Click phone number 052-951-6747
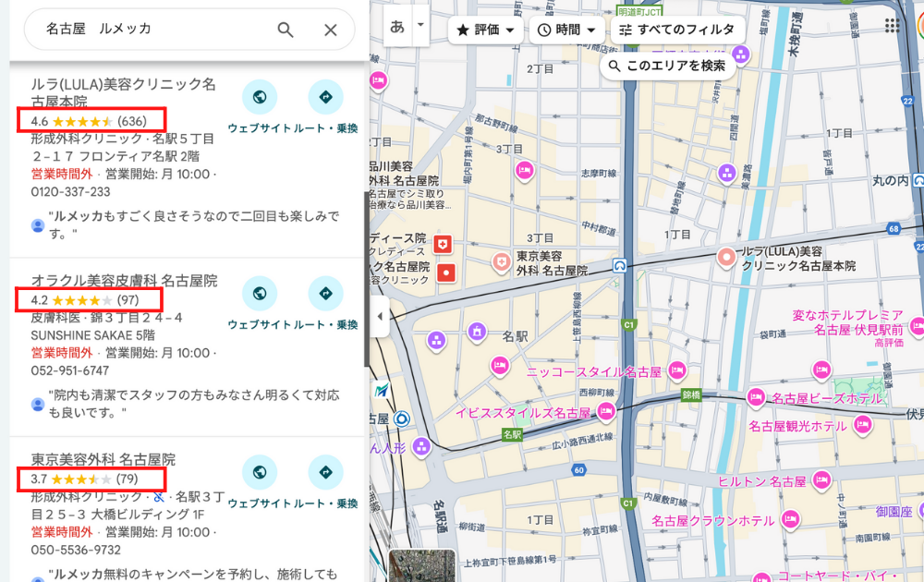Screen dimensions: 924x582 [x=70, y=371]
